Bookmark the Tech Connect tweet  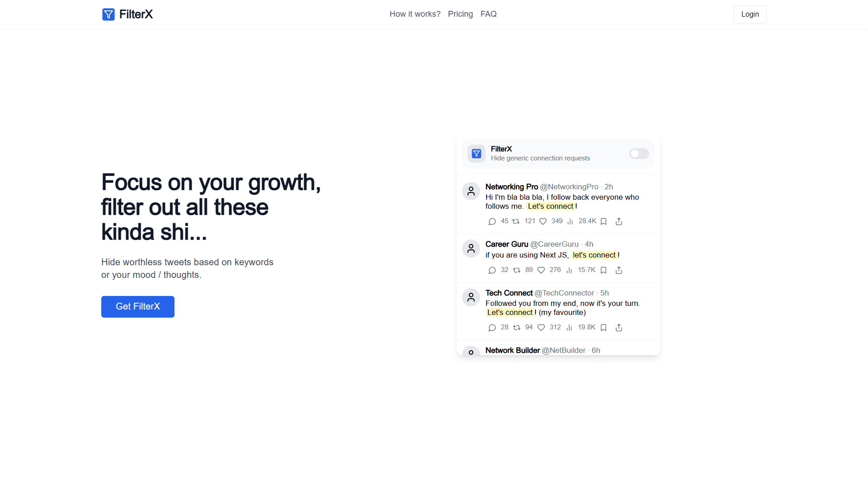coord(604,328)
